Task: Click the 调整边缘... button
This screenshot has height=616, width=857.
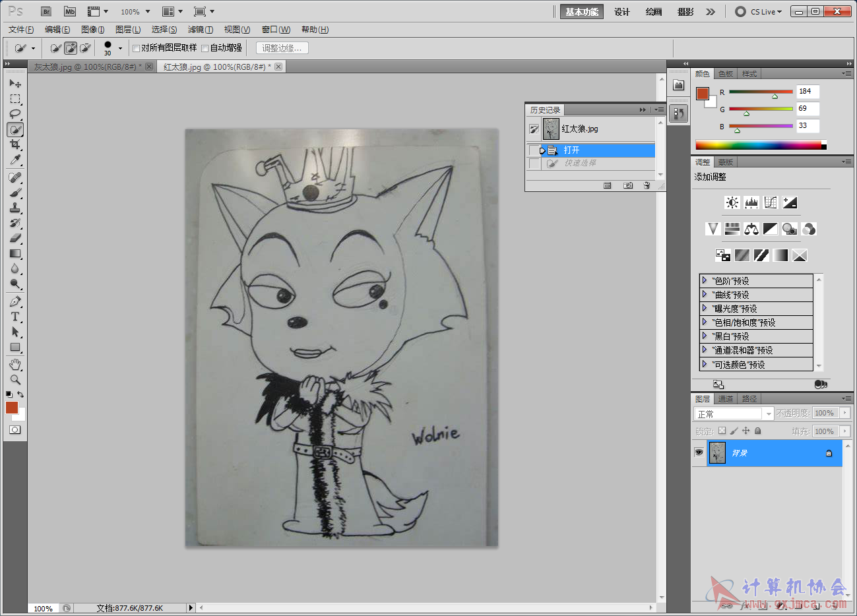Action: (x=282, y=48)
